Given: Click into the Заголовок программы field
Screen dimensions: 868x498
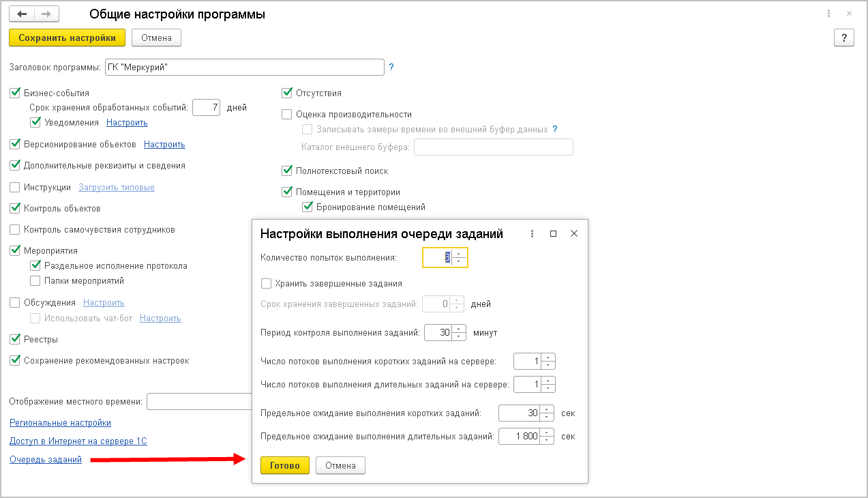Looking at the screenshot, I should tap(244, 68).
